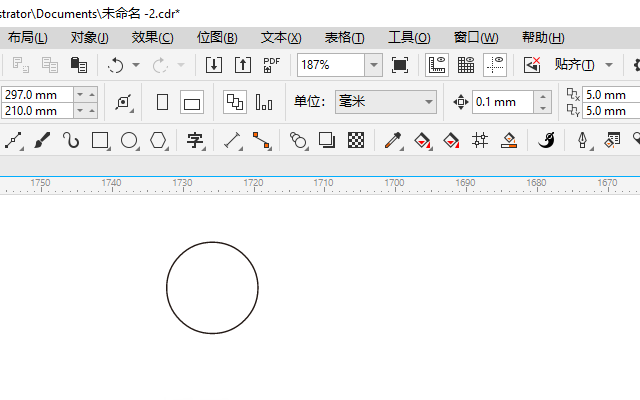Toggle the snap off icon
This screenshot has height=400, width=640.
(x=532, y=65)
